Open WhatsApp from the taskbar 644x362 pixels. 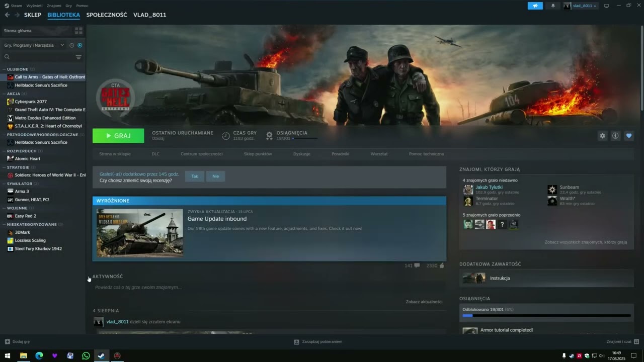point(86,355)
